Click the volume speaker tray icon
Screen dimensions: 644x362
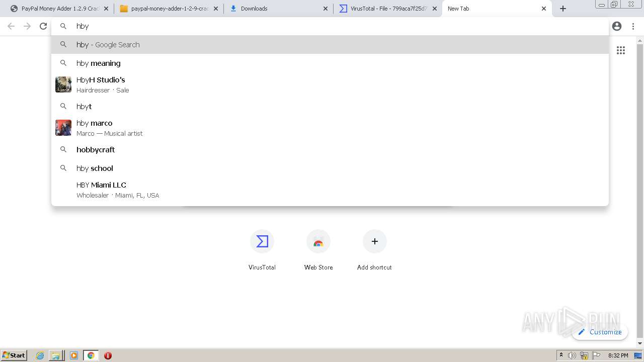pyautogui.click(x=572, y=355)
